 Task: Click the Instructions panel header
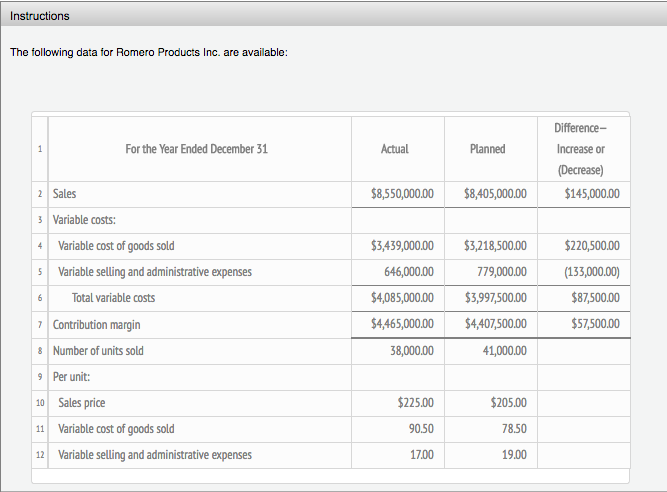coord(334,16)
